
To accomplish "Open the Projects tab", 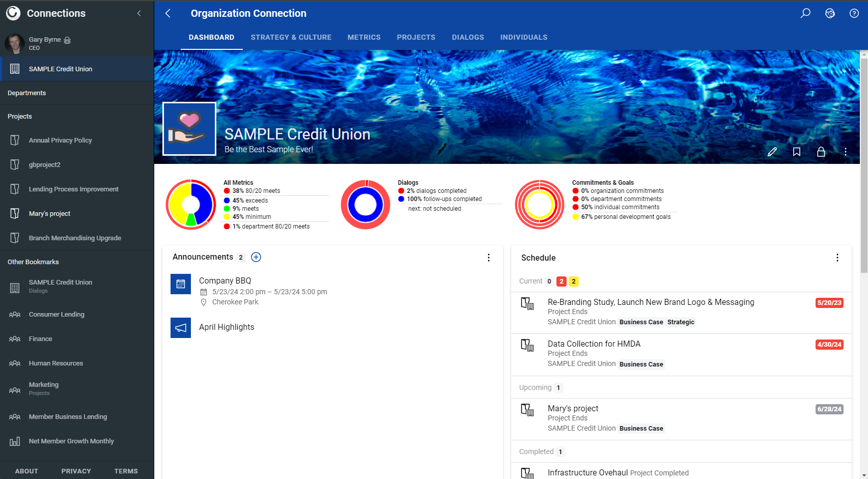I will pos(416,37).
